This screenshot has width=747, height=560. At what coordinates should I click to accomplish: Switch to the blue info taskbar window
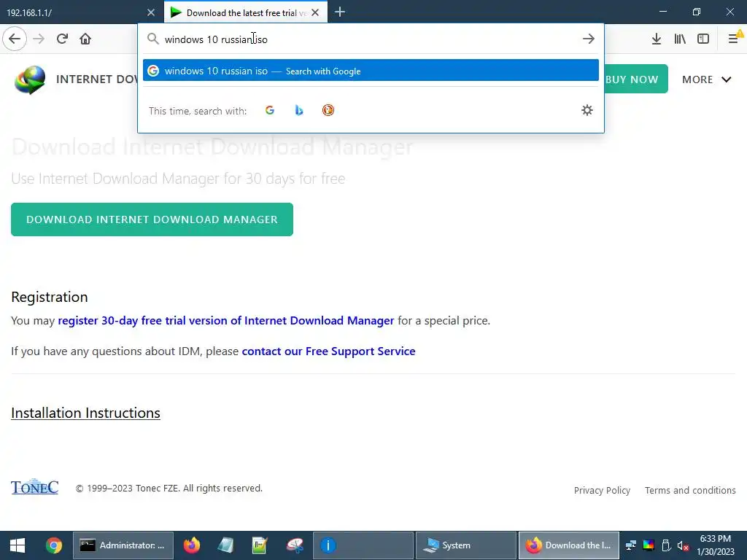(x=363, y=545)
